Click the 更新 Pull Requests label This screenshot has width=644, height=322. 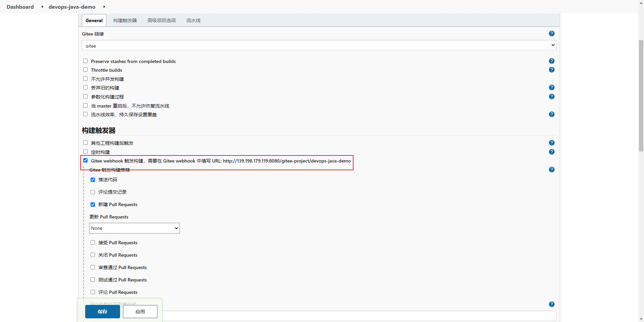pos(109,217)
